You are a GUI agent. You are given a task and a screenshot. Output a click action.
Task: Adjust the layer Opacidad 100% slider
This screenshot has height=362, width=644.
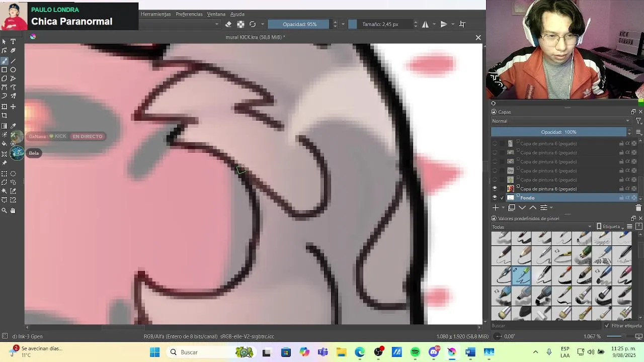coord(558,132)
